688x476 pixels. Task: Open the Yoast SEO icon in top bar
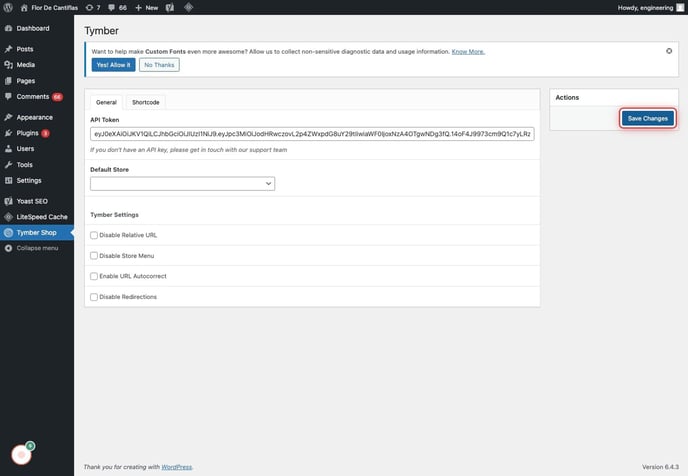point(170,7)
